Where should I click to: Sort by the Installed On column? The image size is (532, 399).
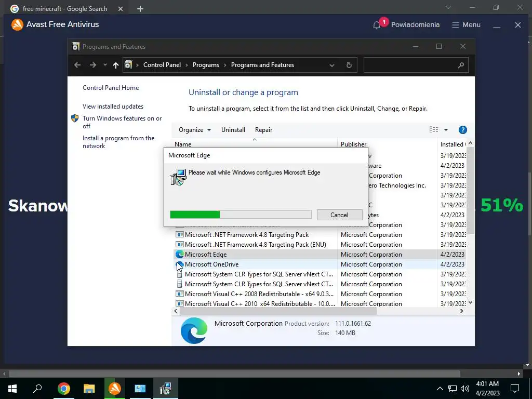click(x=453, y=144)
